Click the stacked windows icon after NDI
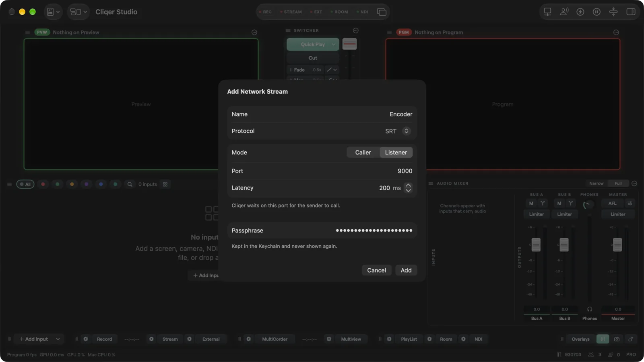The height and width of the screenshot is (362, 644). pyautogui.click(x=382, y=12)
